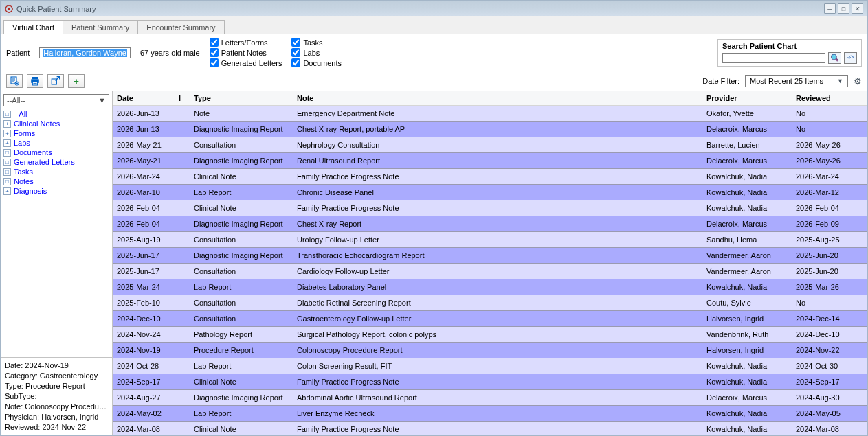Click the 2026-Mar-24 date cell
Image resolution: width=868 pixels, height=436 pixels.
138,176
